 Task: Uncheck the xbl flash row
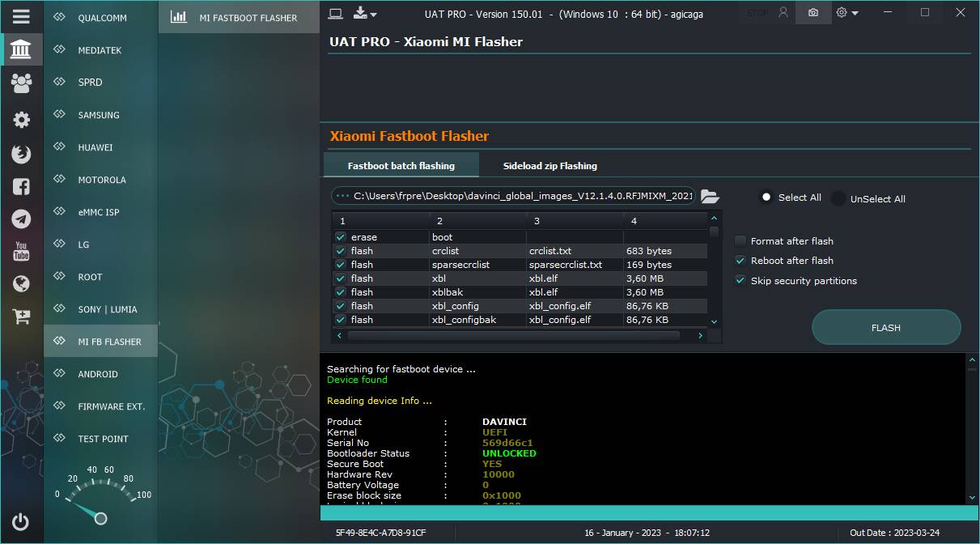point(341,278)
